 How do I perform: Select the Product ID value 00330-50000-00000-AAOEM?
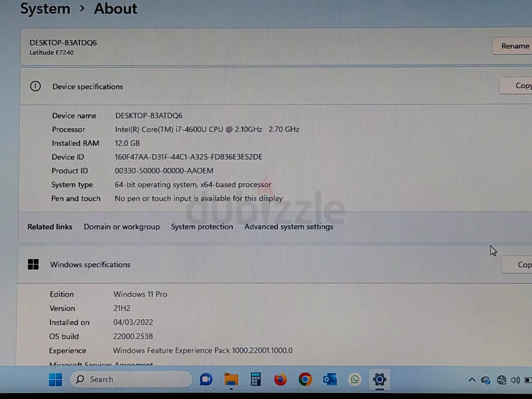164,171
